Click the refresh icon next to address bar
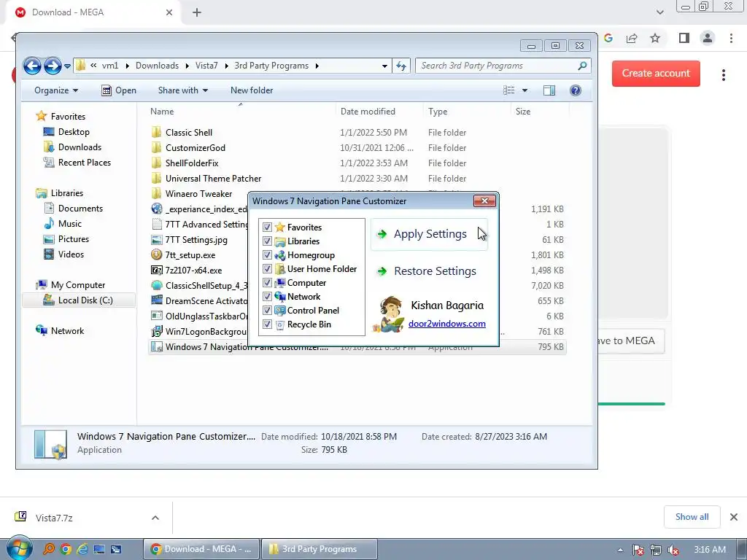Viewport: 747px width, 560px height. click(401, 66)
